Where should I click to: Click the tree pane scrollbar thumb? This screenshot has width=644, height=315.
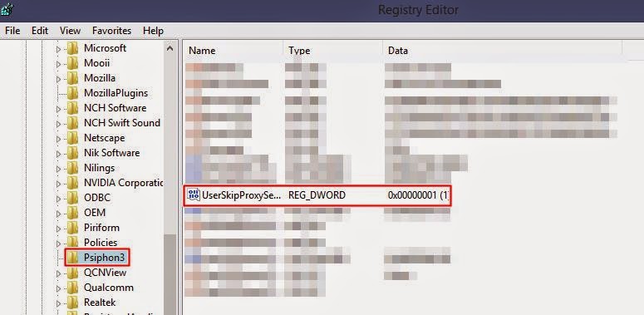point(170,274)
